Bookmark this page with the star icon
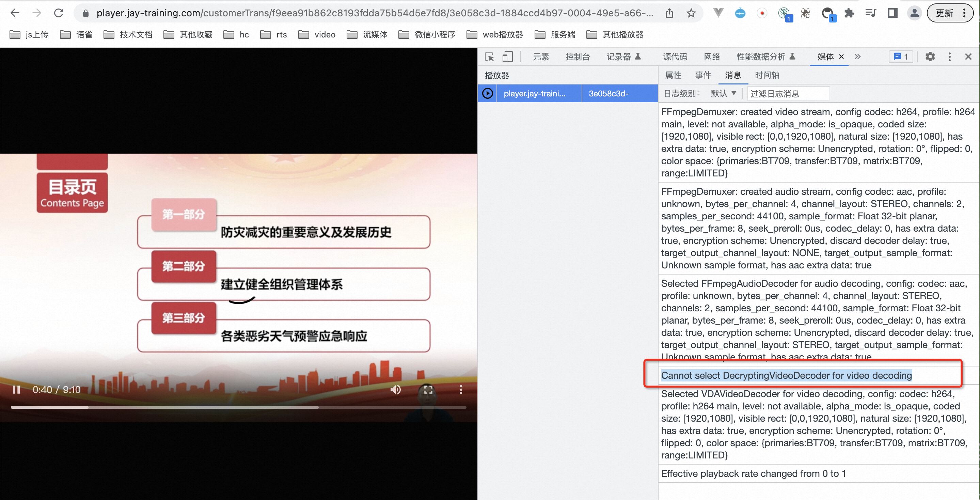This screenshot has width=980, height=500. click(691, 13)
